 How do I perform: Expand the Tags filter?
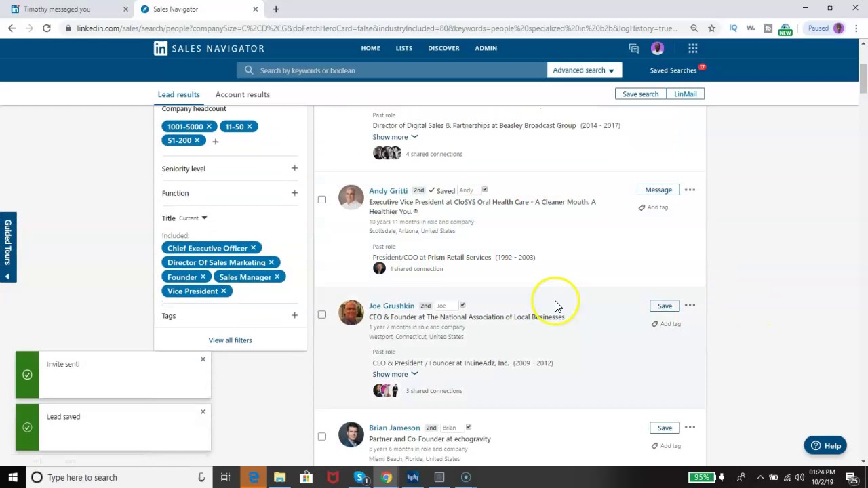coord(294,315)
